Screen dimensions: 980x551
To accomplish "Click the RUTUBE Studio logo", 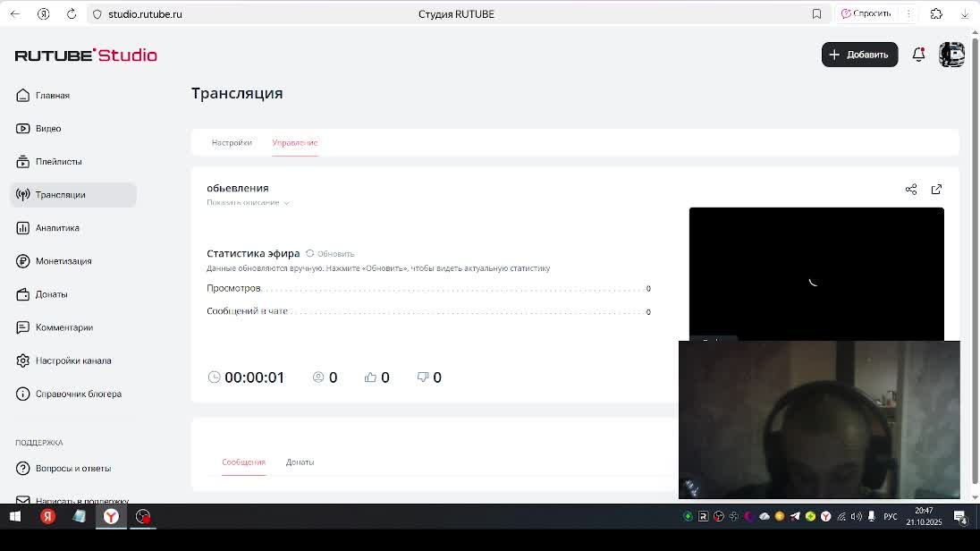I will point(86,55).
